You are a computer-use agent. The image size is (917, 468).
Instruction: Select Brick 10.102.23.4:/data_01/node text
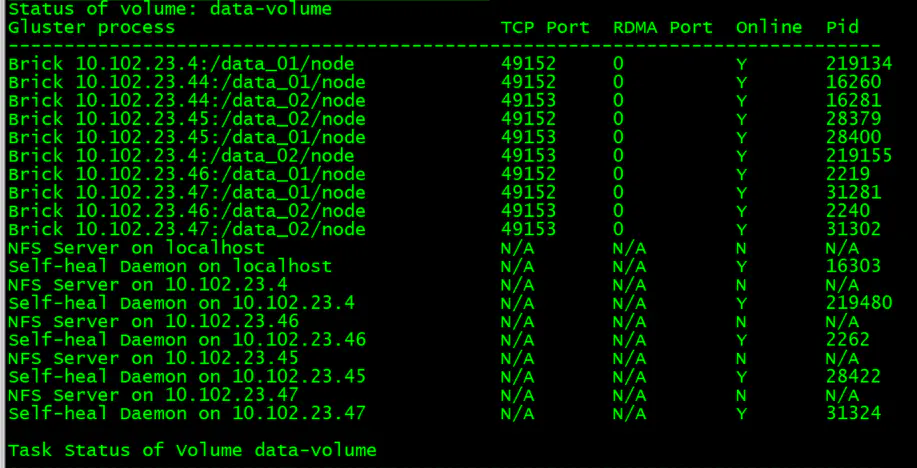pos(181,64)
